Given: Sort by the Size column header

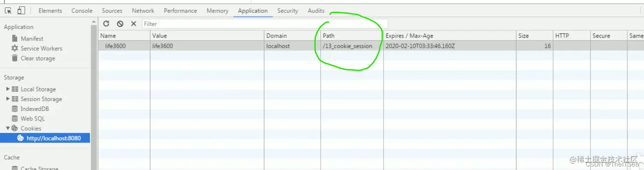Looking at the screenshot, I should [x=535, y=36].
